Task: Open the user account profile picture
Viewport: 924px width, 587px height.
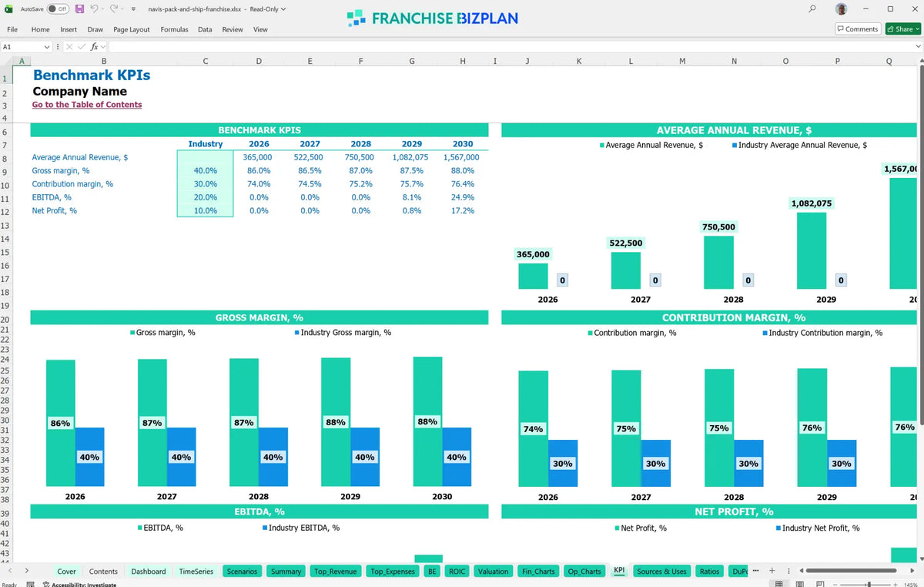Action: click(842, 9)
